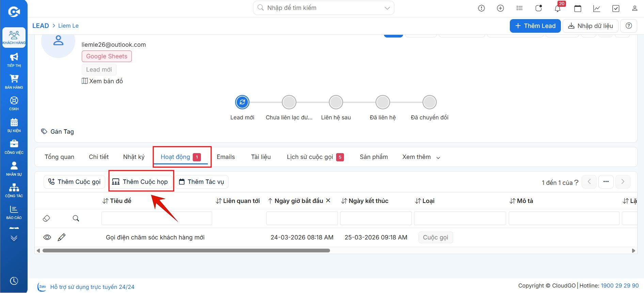Clear filters with eraser icon

[47, 218]
